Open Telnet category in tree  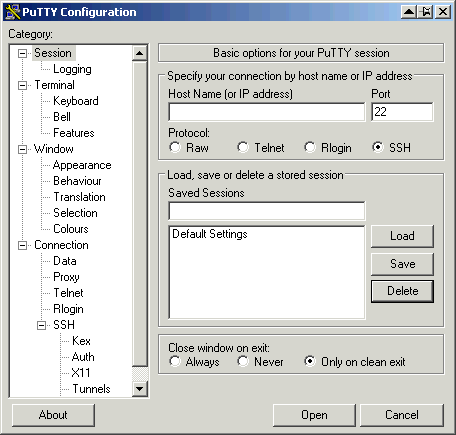[68, 293]
